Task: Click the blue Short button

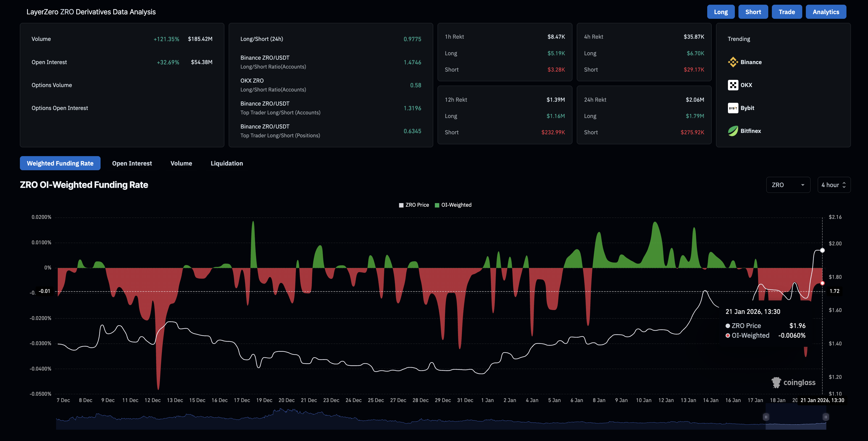Action: click(x=753, y=12)
